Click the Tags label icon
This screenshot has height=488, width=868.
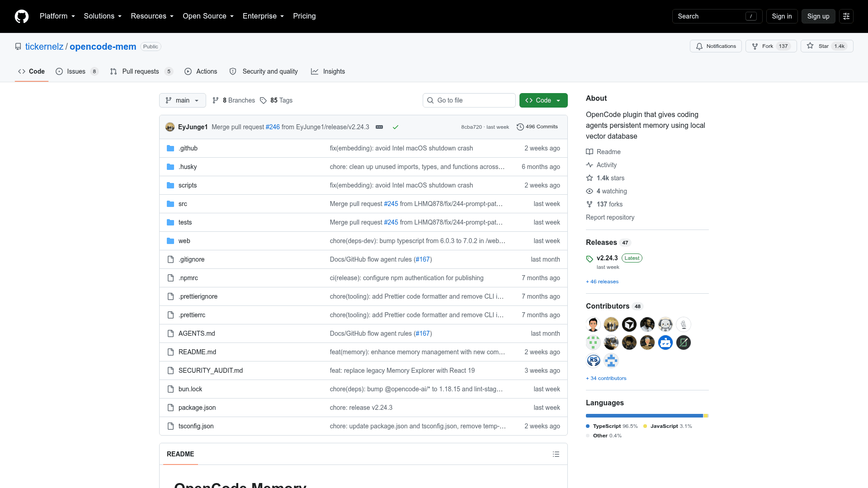coord(263,100)
